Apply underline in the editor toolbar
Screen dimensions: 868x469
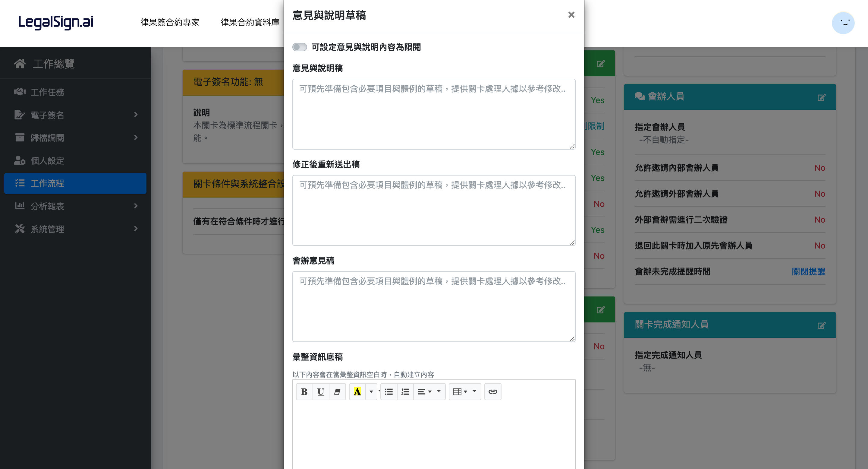click(x=320, y=391)
